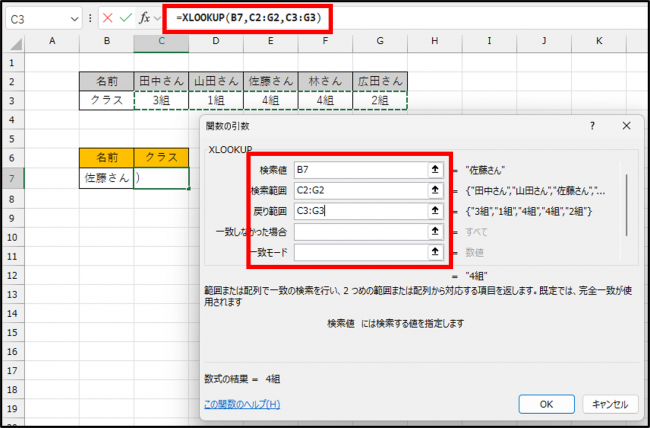Click cell containing 広田さん
The width and height of the screenshot is (650, 428).
tap(380, 81)
